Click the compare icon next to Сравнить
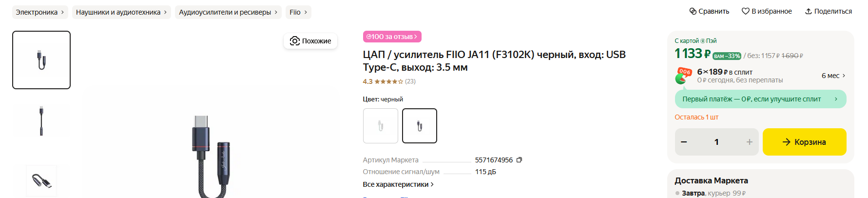This screenshot has height=198, width=868. [693, 11]
